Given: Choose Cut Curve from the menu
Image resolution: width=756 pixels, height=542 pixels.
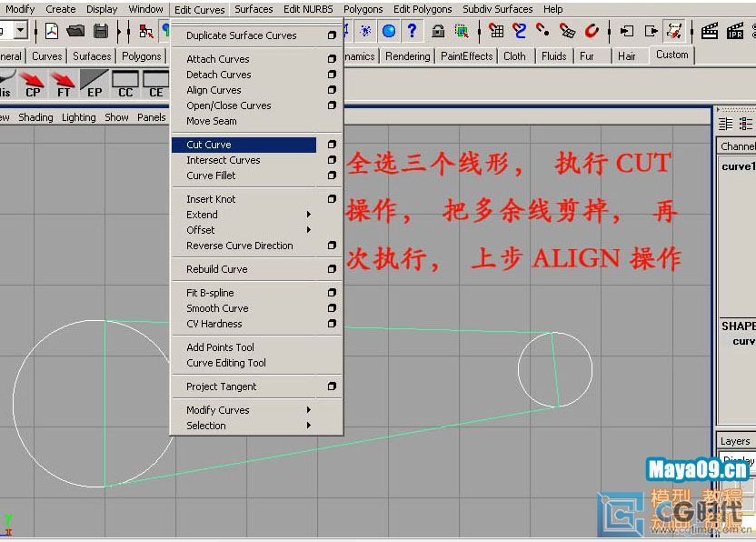Looking at the screenshot, I should coord(244,145).
